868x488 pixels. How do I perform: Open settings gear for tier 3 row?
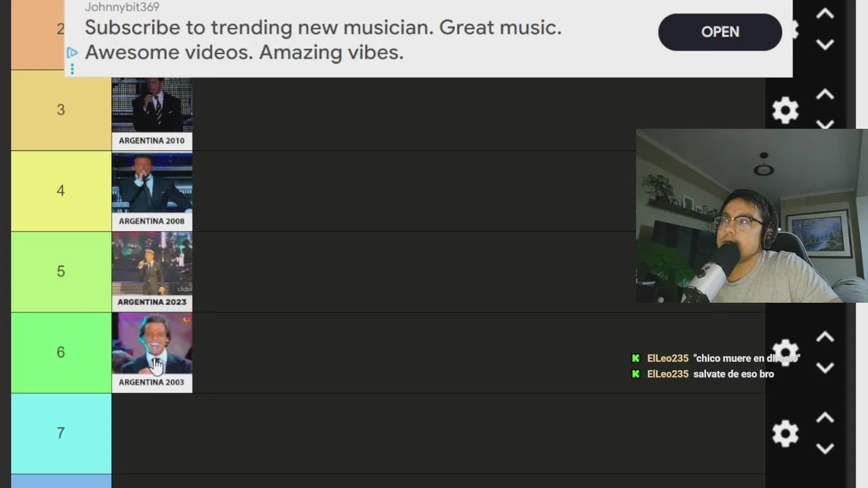[785, 110]
